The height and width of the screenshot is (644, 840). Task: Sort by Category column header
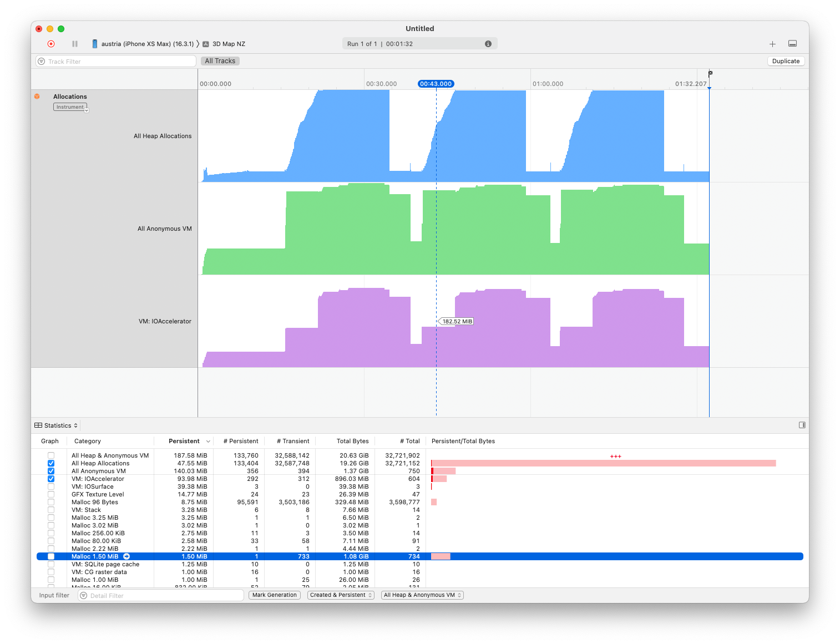(x=88, y=441)
